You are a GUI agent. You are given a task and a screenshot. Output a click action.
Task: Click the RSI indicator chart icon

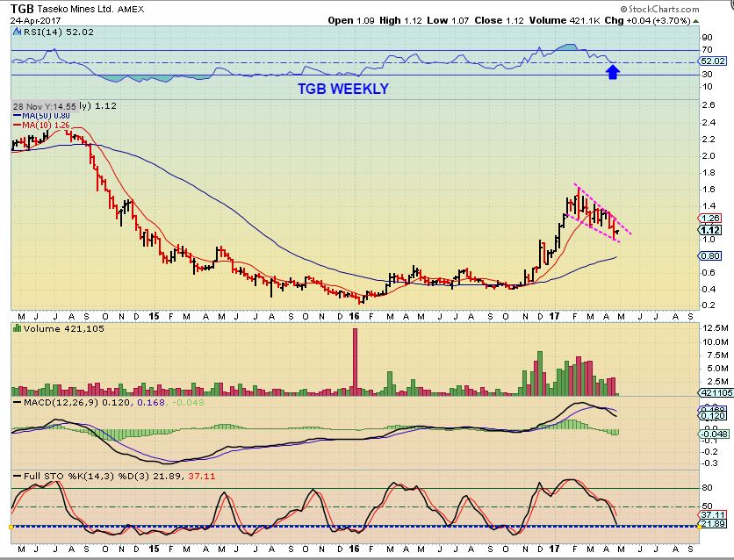(18, 32)
